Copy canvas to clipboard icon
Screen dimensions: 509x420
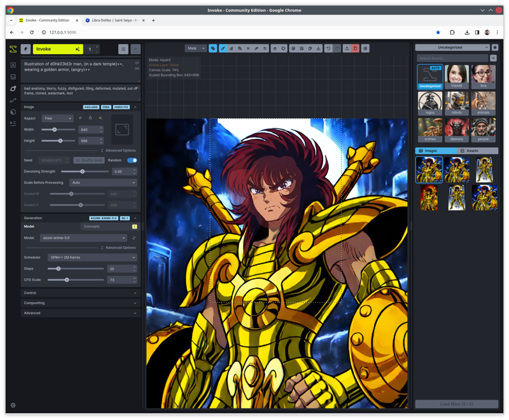(x=310, y=48)
